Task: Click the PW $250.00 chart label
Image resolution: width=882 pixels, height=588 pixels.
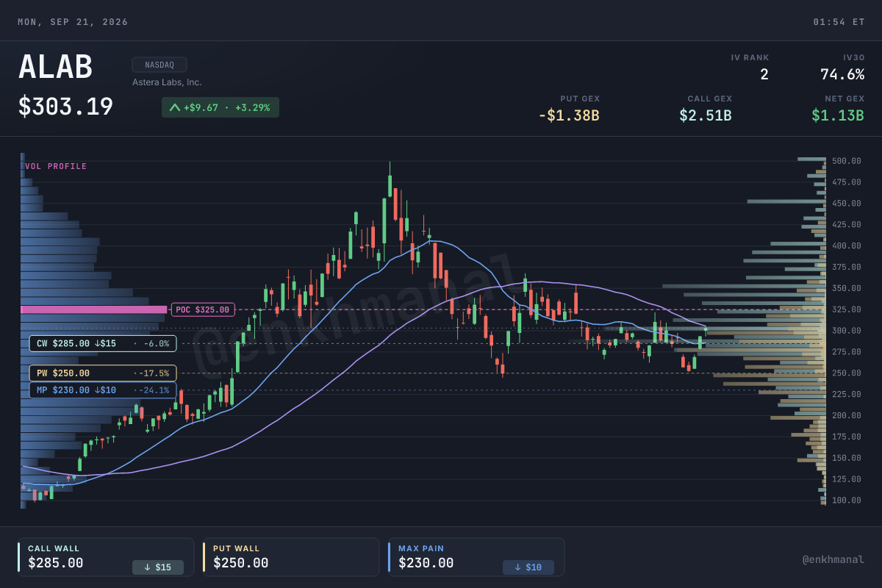Action: pos(103,373)
